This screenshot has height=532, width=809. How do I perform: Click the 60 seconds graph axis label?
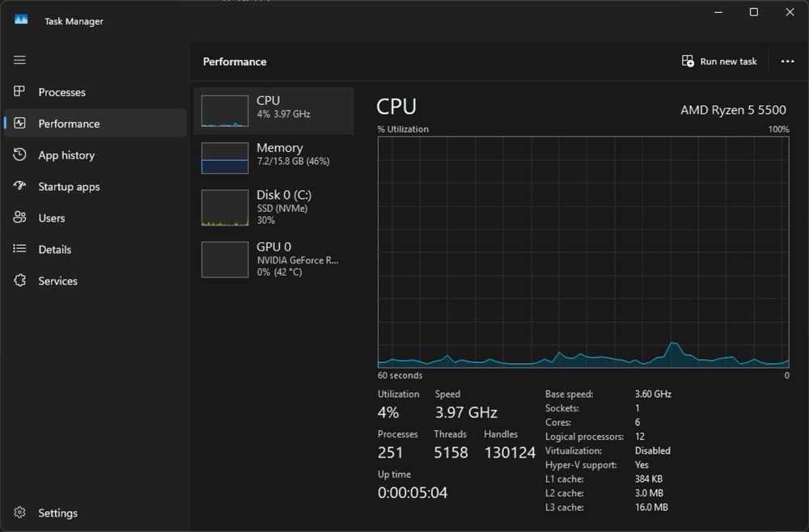(400, 376)
